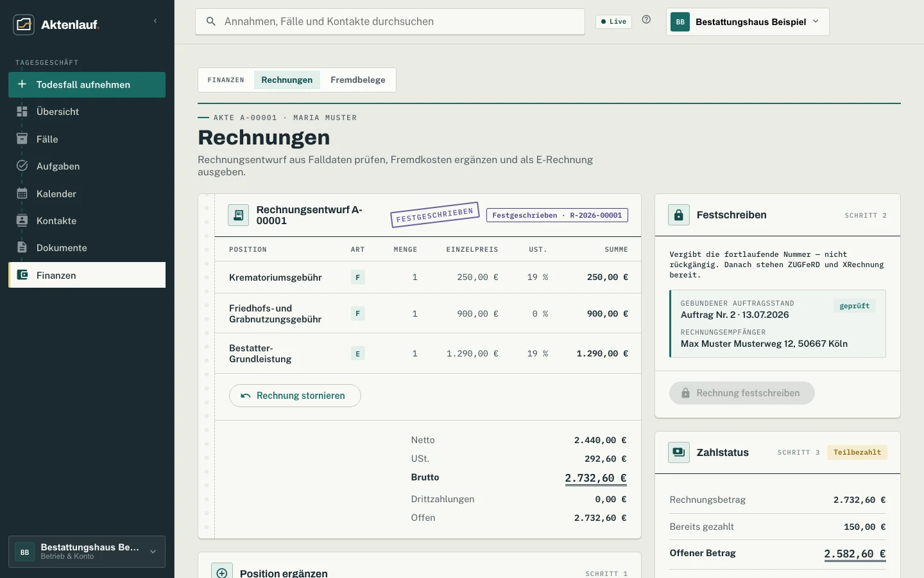
Task: Click the geprüft badge
Action: pos(855,306)
